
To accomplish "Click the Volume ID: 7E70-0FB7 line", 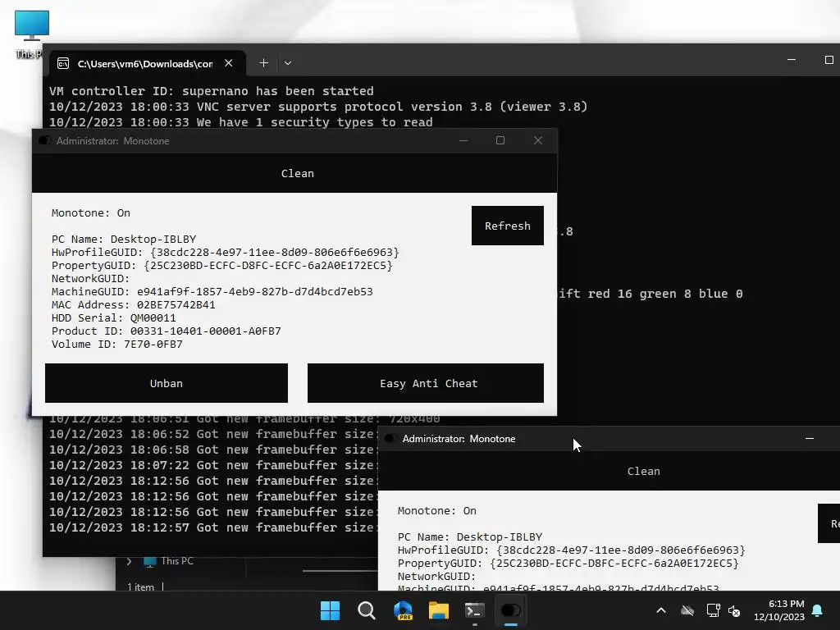I will [x=116, y=344].
